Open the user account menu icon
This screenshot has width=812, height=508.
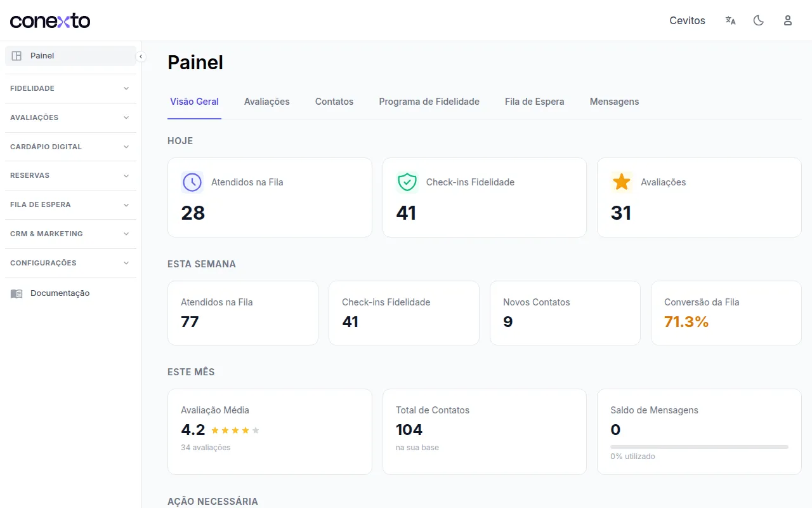tap(788, 20)
